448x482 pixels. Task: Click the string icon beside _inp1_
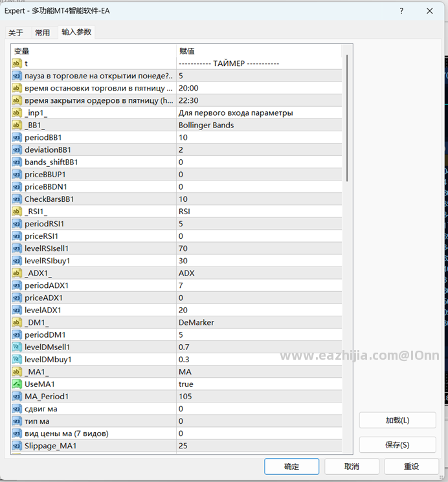[17, 113]
